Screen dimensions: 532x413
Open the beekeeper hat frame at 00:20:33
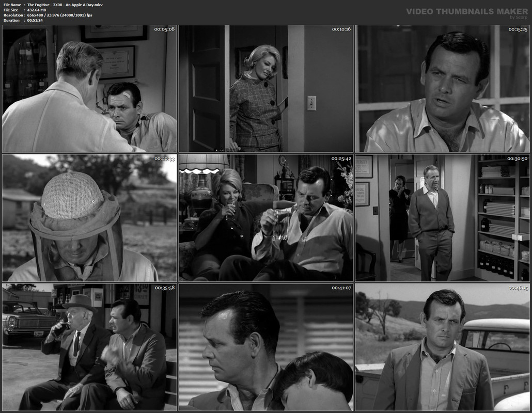coord(89,218)
